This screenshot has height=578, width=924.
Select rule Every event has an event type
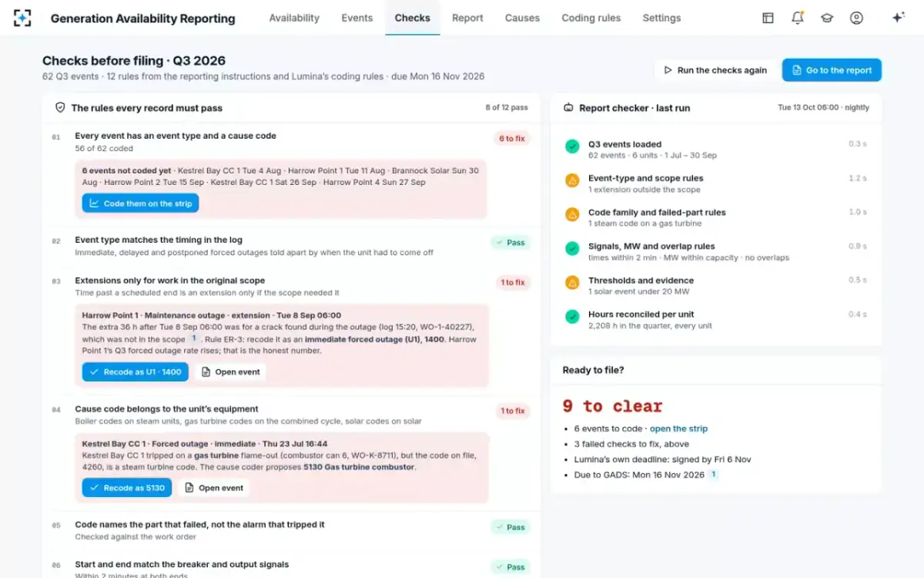coord(176,136)
